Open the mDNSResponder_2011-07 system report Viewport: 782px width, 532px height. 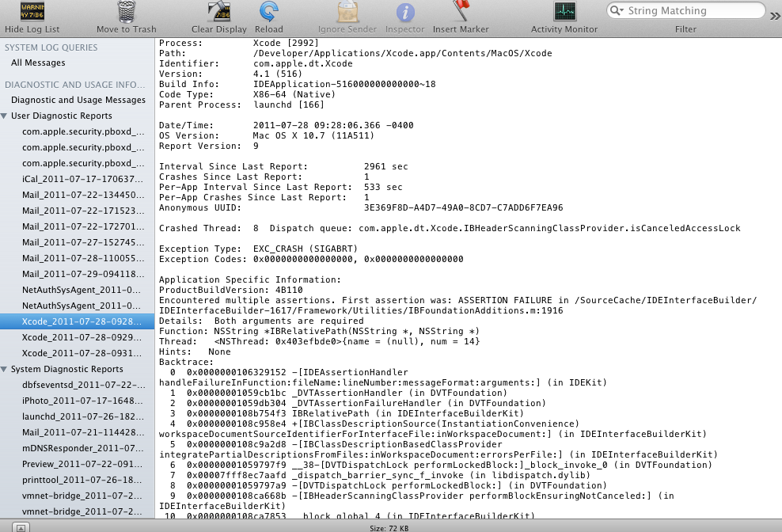(x=78, y=448)
